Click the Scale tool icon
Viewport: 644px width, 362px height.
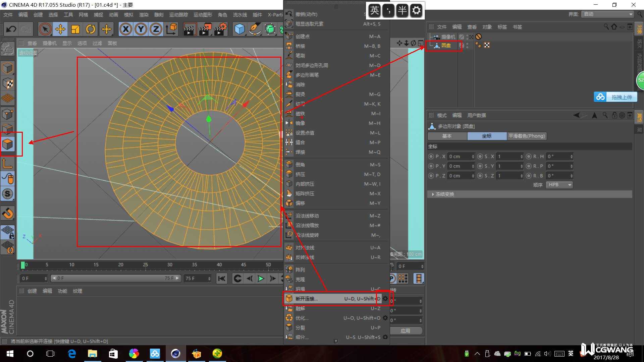(75, 29)
